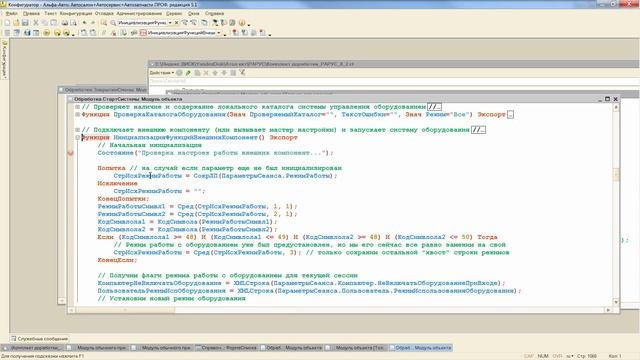The height and width of the screenshot is (360, 640).
Task: Open the search text dropdown arrow
Action: [170, 23]
